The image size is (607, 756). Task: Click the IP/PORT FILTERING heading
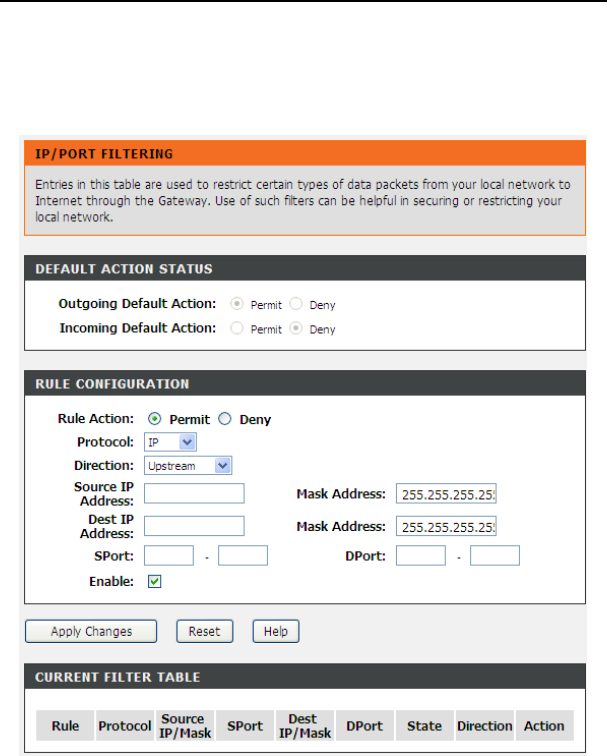pos(104,154)
